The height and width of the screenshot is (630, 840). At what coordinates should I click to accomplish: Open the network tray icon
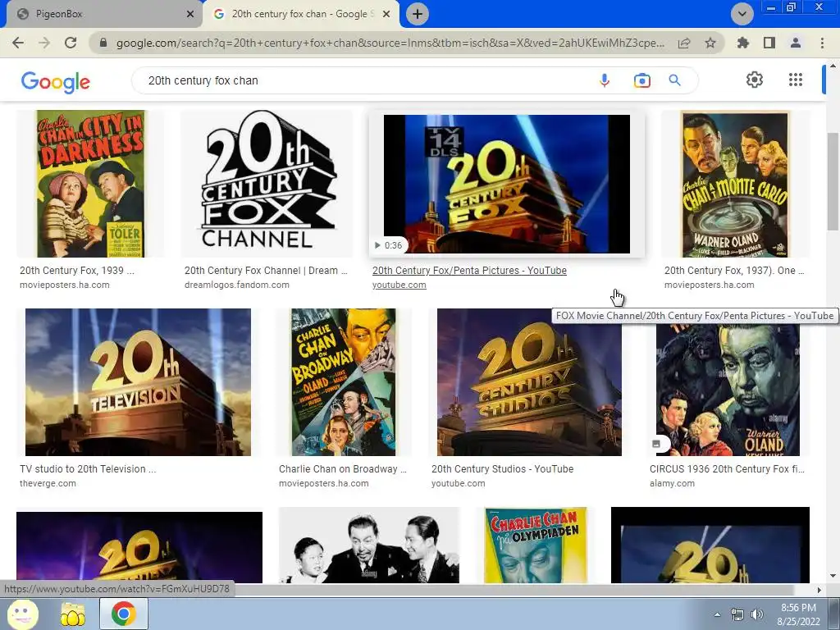tap(737, 614)
